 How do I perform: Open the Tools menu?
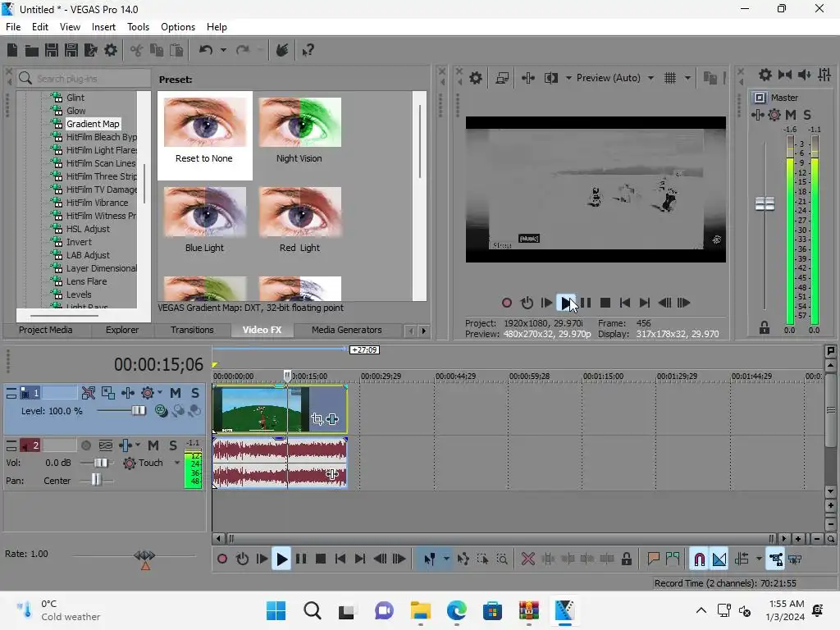click(138, 27)
